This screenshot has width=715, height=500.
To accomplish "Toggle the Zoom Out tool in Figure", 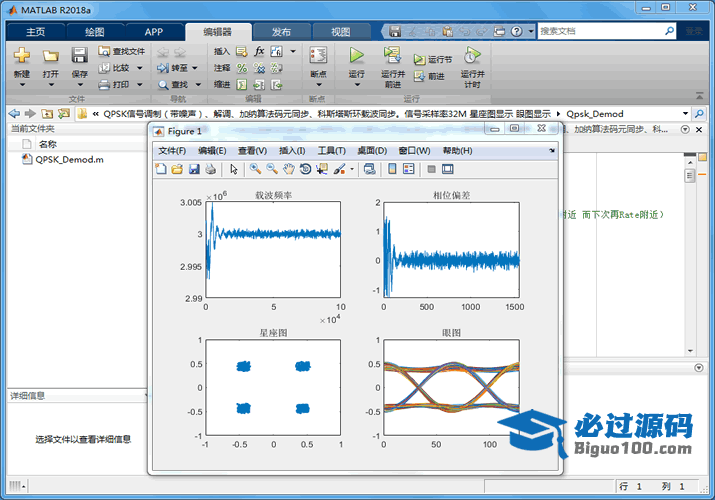I will click(272, 169).
